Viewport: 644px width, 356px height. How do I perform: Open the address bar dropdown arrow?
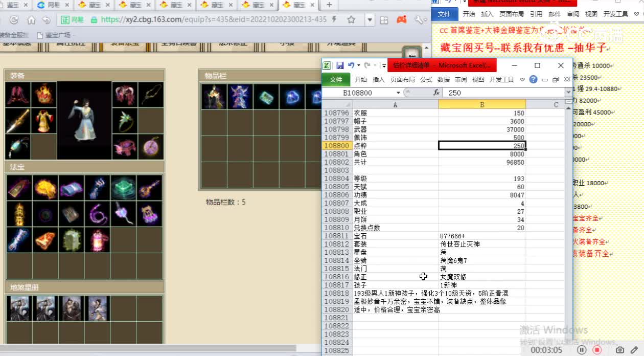coord(370,20)
